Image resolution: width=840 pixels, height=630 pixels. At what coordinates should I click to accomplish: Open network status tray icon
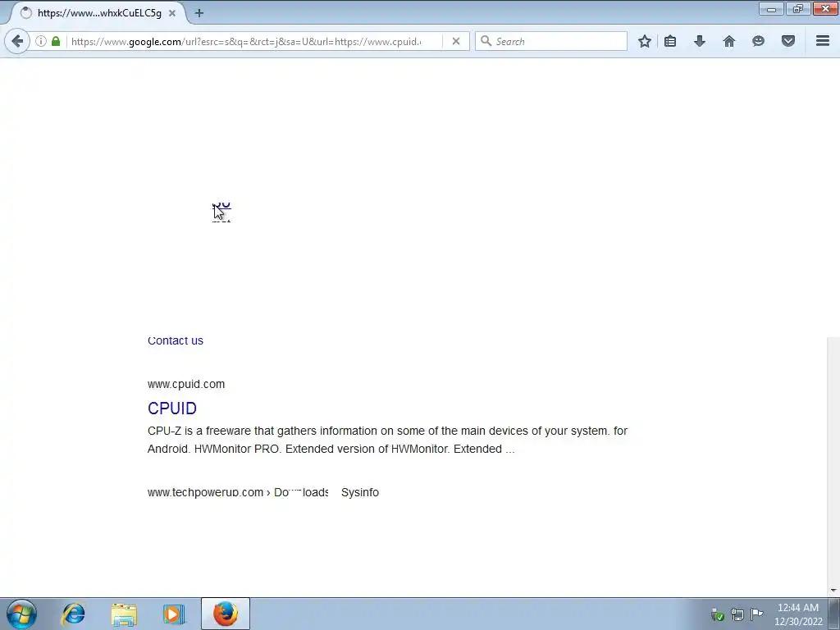coord(737,614)
